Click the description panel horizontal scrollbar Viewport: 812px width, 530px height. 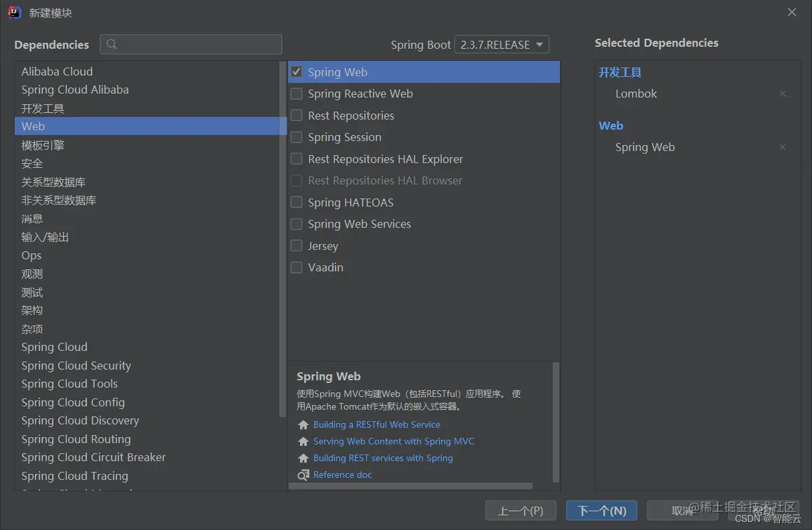410,486
